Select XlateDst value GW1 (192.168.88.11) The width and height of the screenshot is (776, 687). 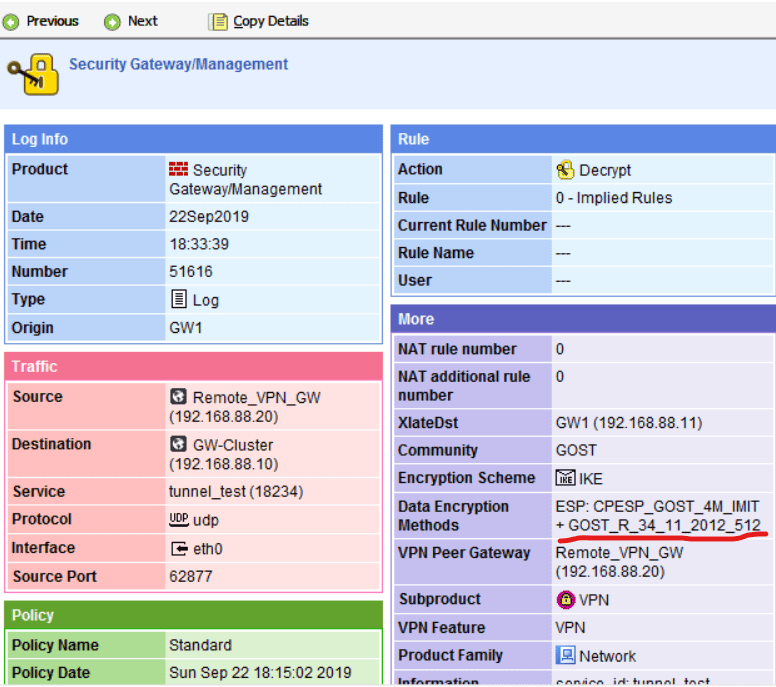click(629, 423)
